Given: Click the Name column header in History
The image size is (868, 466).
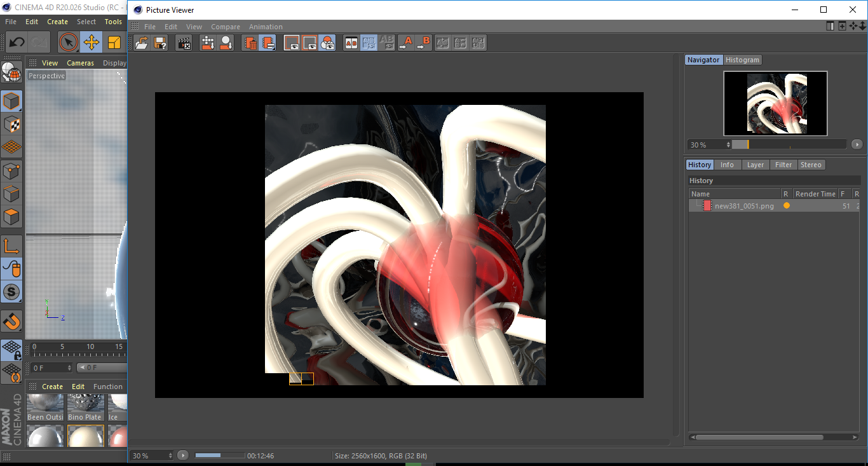Looking at the screenshot, I should 735,194.
